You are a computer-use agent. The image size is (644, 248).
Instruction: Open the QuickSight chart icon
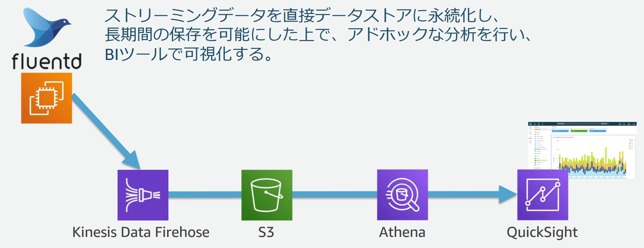pos(543,195)
